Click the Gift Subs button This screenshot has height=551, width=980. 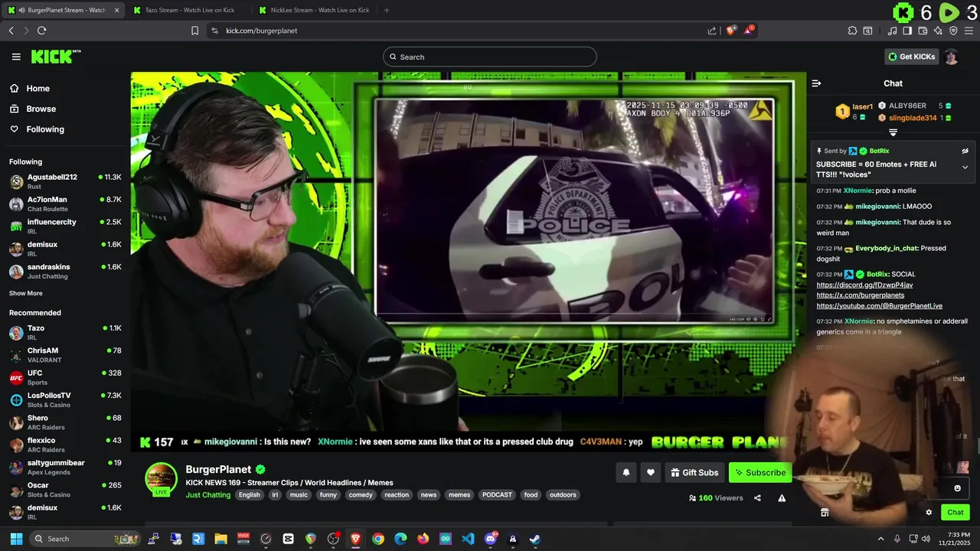694,473
